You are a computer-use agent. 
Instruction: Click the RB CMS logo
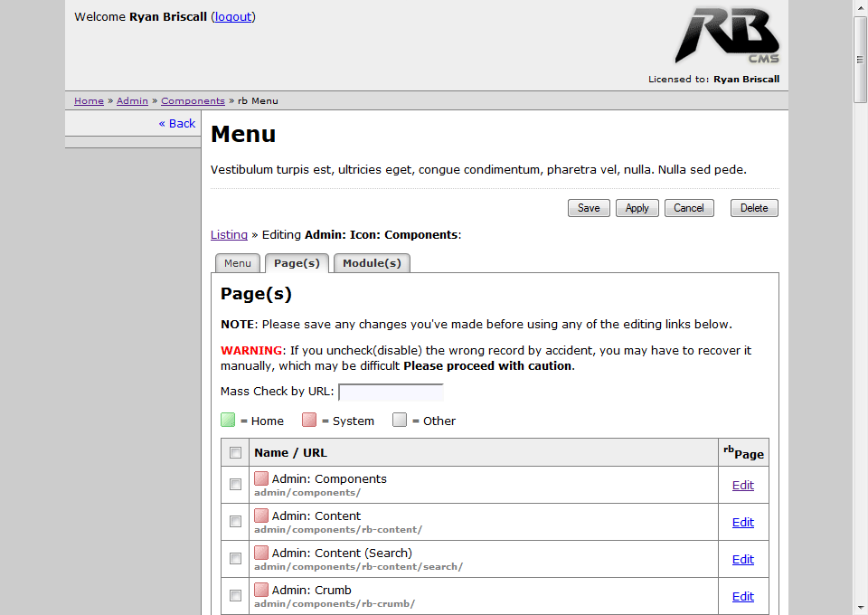pos(727,36)
